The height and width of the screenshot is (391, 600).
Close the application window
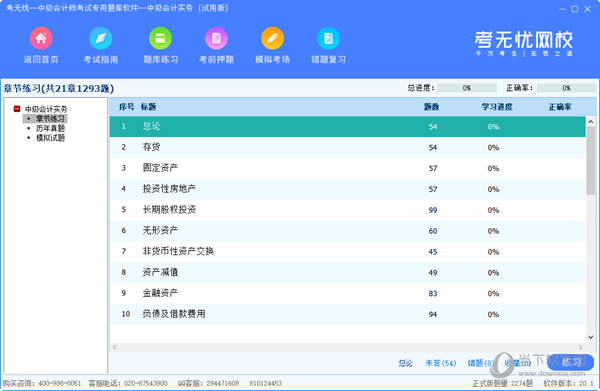pyautogui.click(x=587, y=9)
